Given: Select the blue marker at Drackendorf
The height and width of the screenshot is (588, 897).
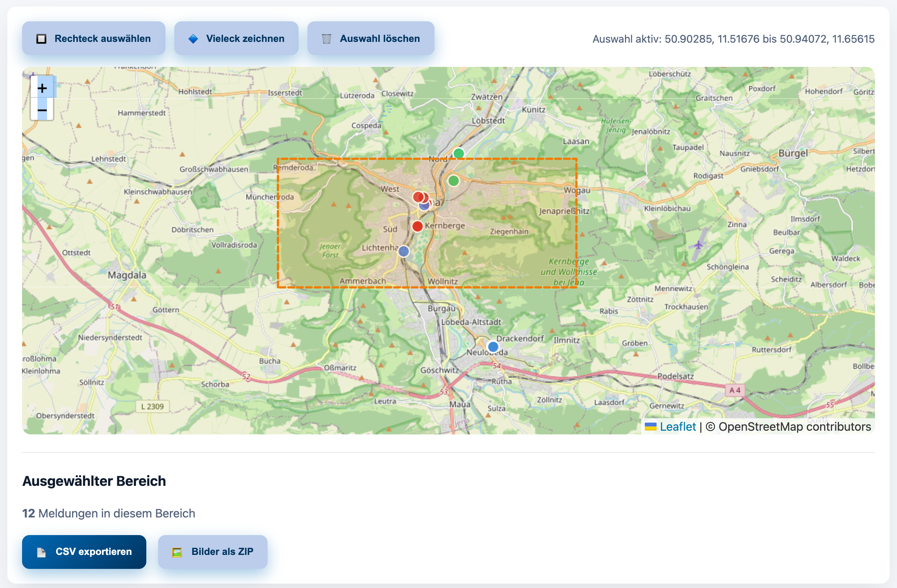Looking at the screenshot, I should point(493,347).
